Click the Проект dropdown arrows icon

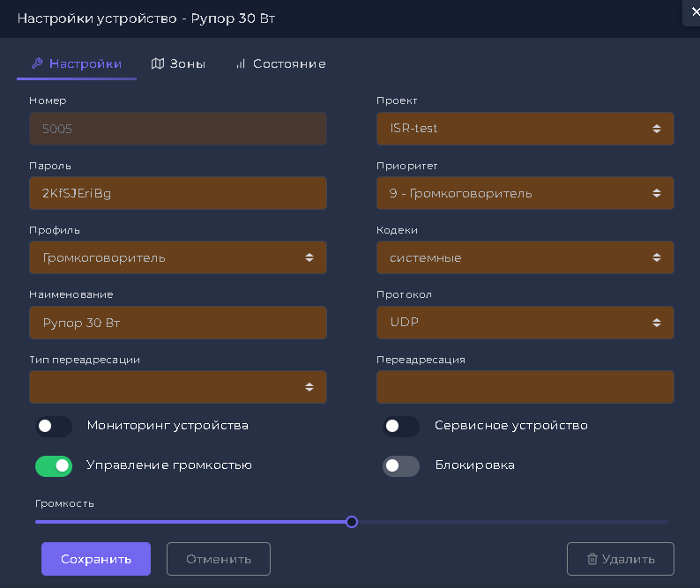[656, 129]
